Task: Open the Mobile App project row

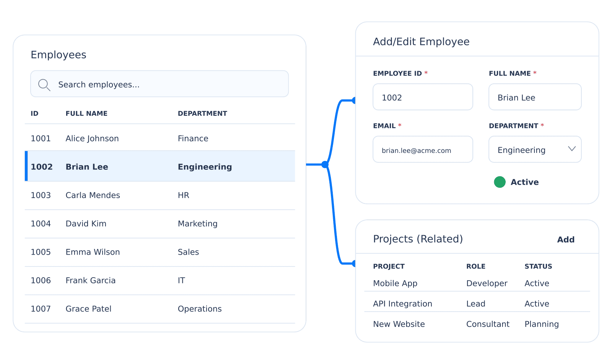Action: [477, 283]
